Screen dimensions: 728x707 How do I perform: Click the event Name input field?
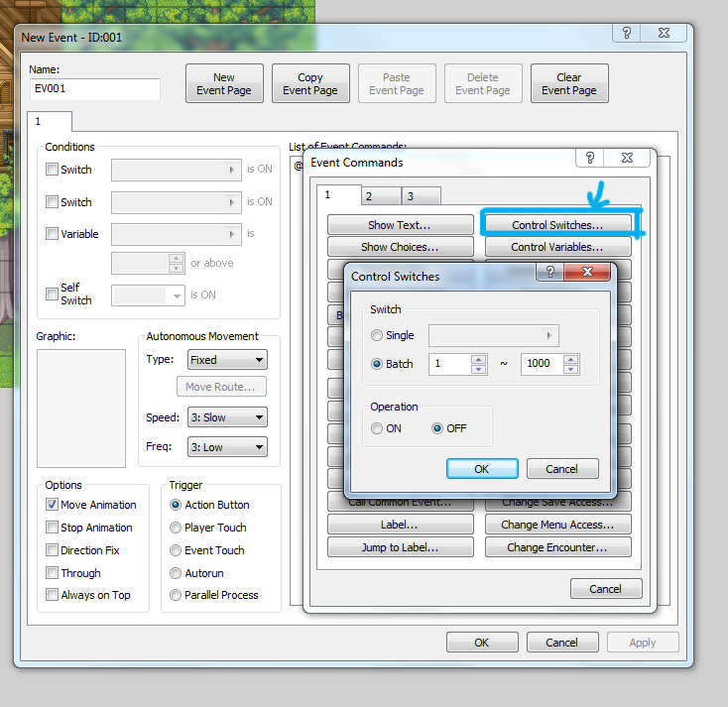click(x=95, y=89)
